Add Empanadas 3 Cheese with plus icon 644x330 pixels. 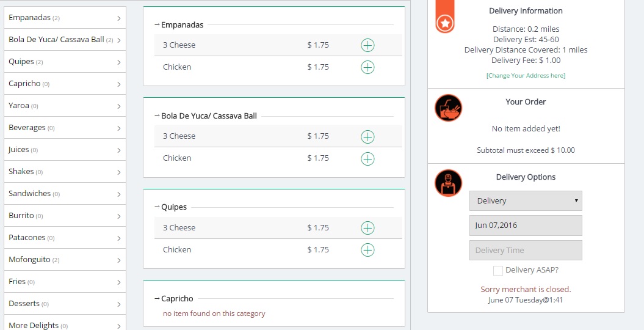(367, 45)
